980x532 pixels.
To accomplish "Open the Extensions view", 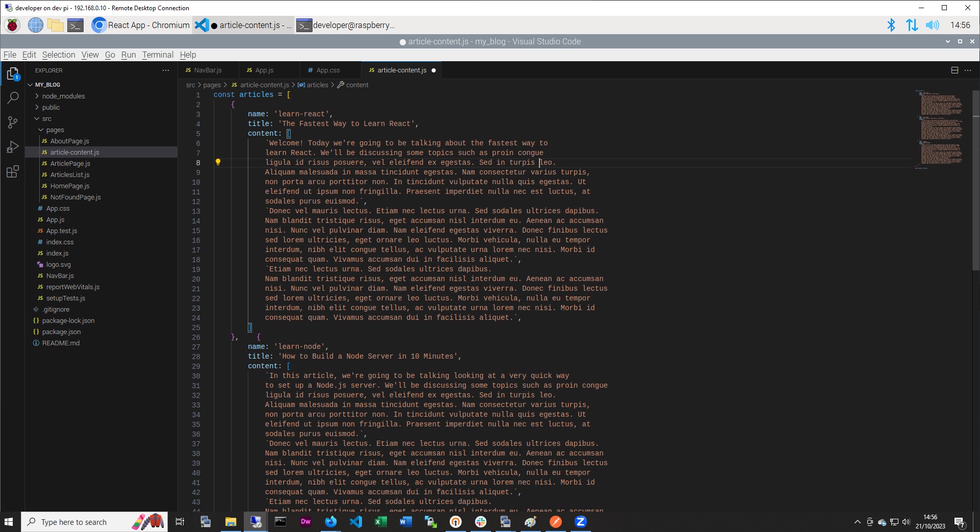I will tap(13, 171).
